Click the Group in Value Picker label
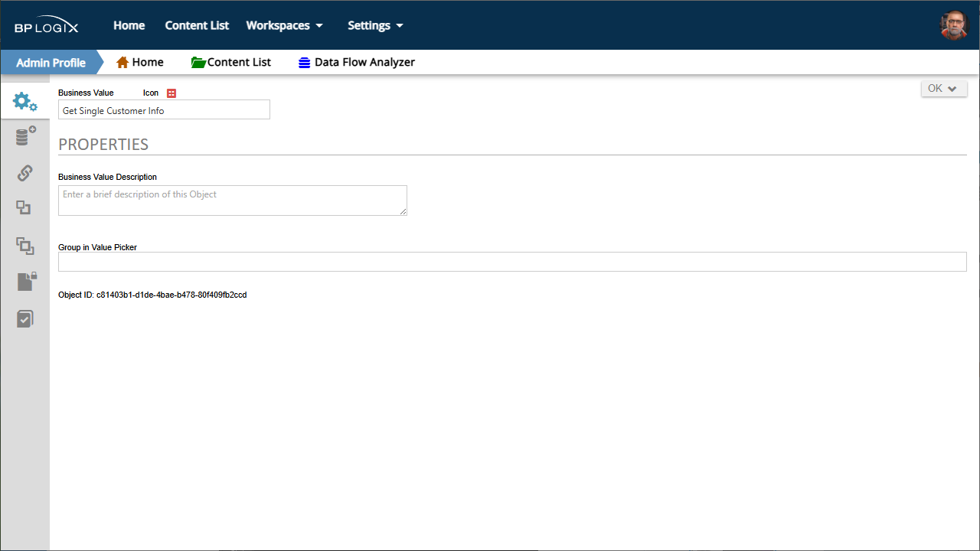The width and height of the screenshot is (980, 551). 97,247
